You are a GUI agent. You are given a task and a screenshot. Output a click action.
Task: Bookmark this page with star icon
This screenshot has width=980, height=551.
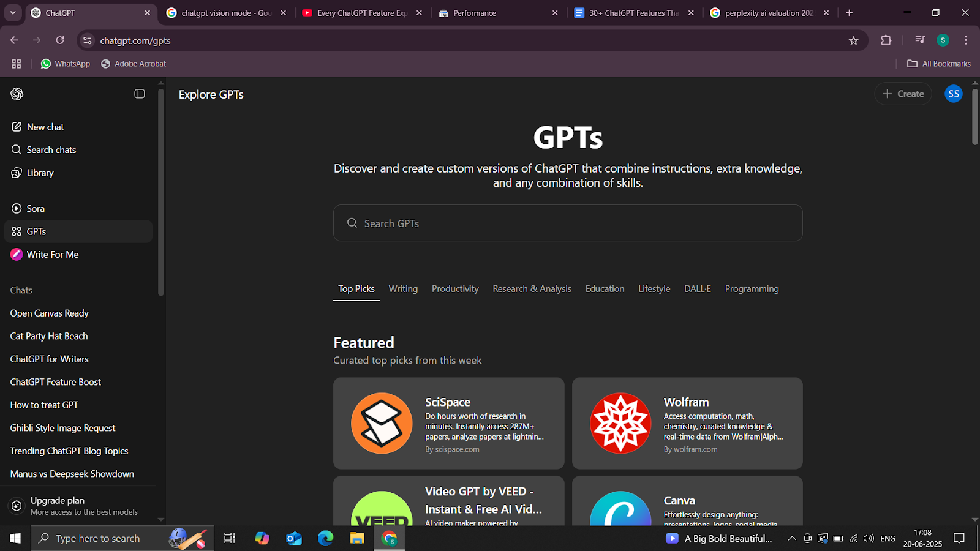point(854,40)
